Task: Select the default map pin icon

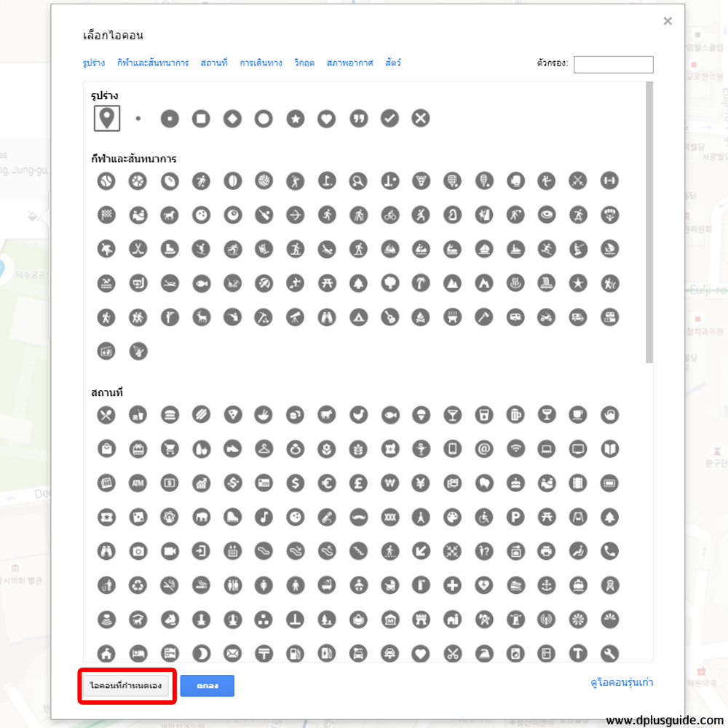Action: (x=107, y=118)
